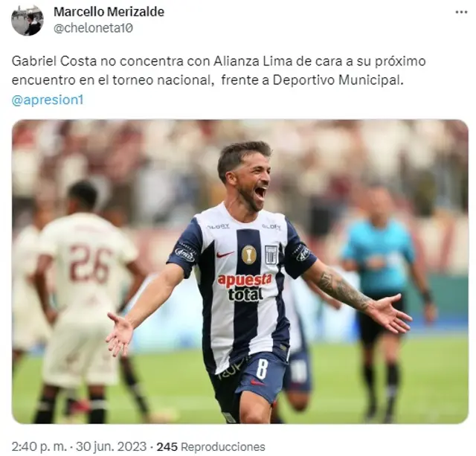This screenshot has width=476, height=456.
Task: Click the number 8 on the shorts
Action: pyautogui.click(x=262, y=370)
